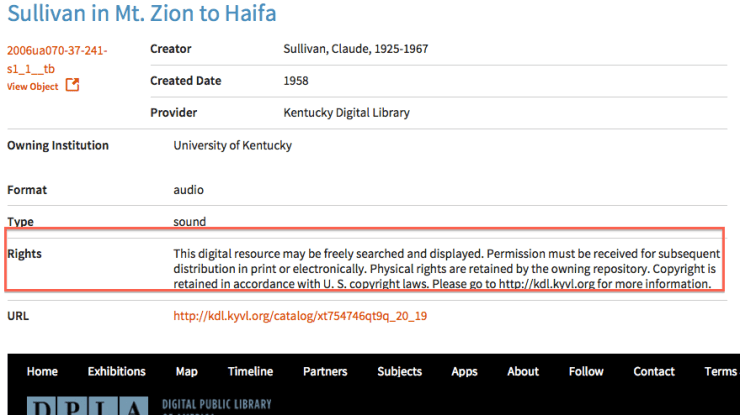740x415 pixels.
Task: Click the page title Sullivan in Mt. Zion to Haifa
Action: pos(142,13)
